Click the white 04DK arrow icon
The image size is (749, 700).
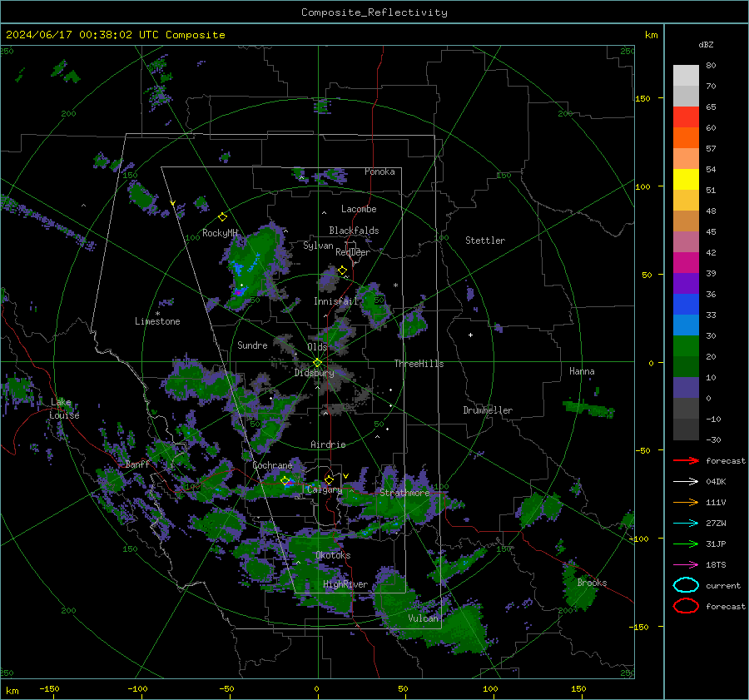pyautogui.click(x=686, y=482)
